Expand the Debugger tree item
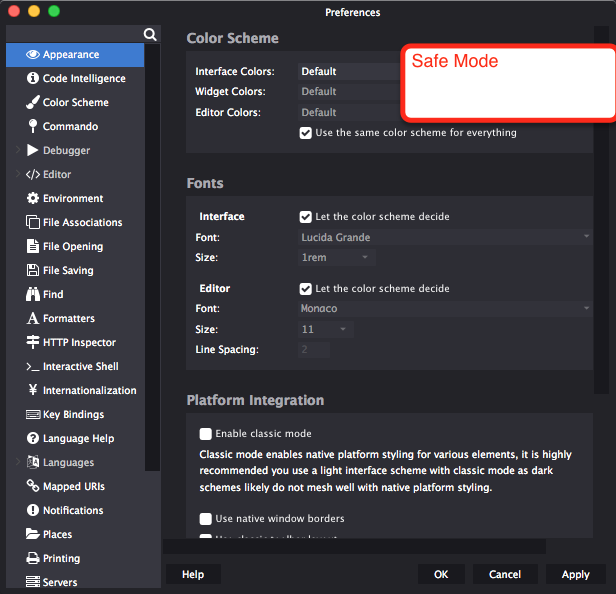The image size is (616, 594). click(18, 150)
